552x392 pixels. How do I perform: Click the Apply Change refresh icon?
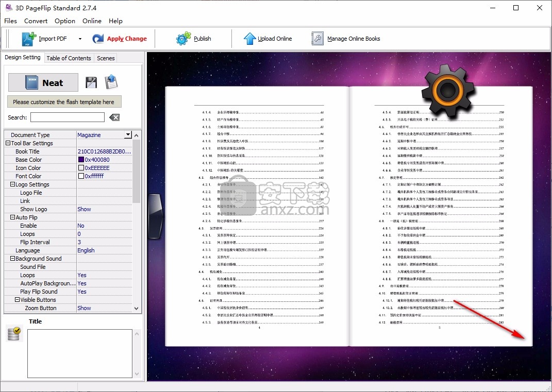pyautogui.click(x=98, y=39)
